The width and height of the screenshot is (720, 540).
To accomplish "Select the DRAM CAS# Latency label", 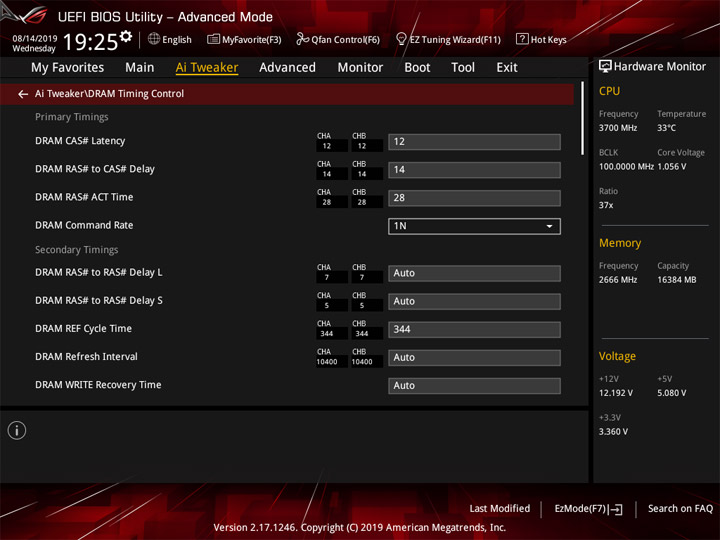I will [x=80, y=141].
